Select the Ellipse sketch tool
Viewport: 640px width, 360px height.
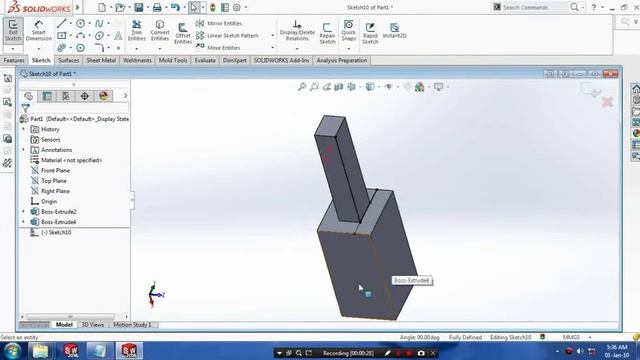point(99,36)
